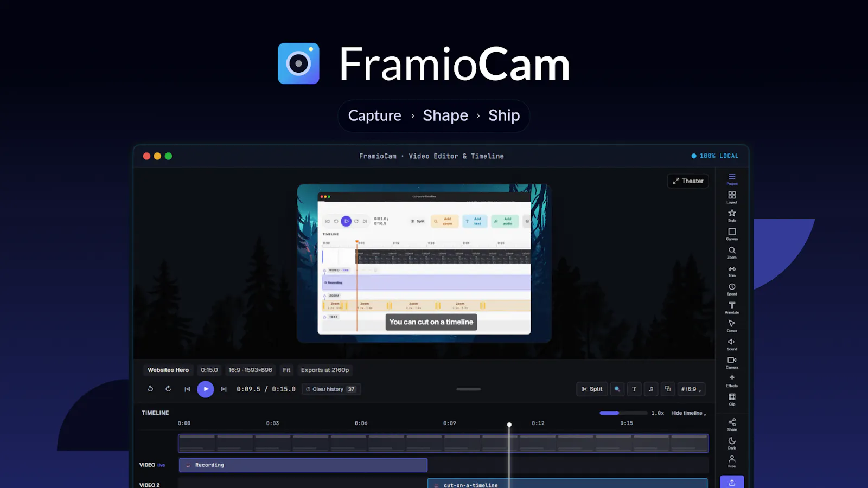Open the Effects sparkle icon
The height and width of the screenshot is (488, 868).
click(x=732, y=381)
